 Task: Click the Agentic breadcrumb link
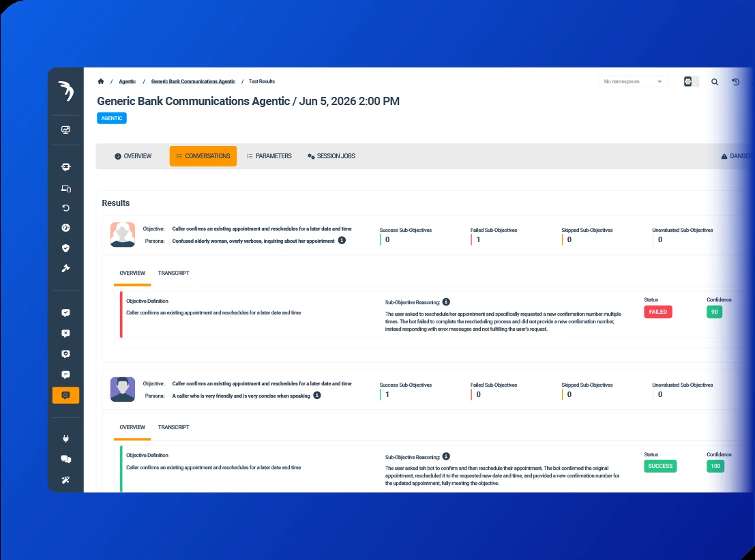127,82
